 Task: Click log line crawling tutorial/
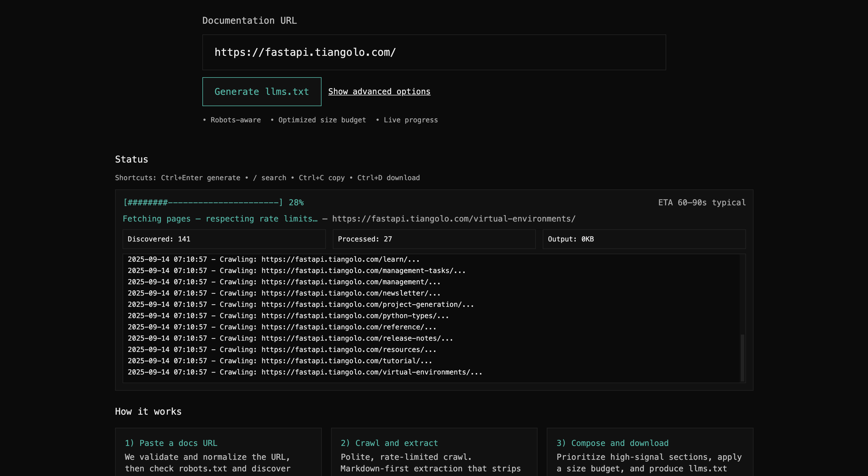[x=280, y=361]
